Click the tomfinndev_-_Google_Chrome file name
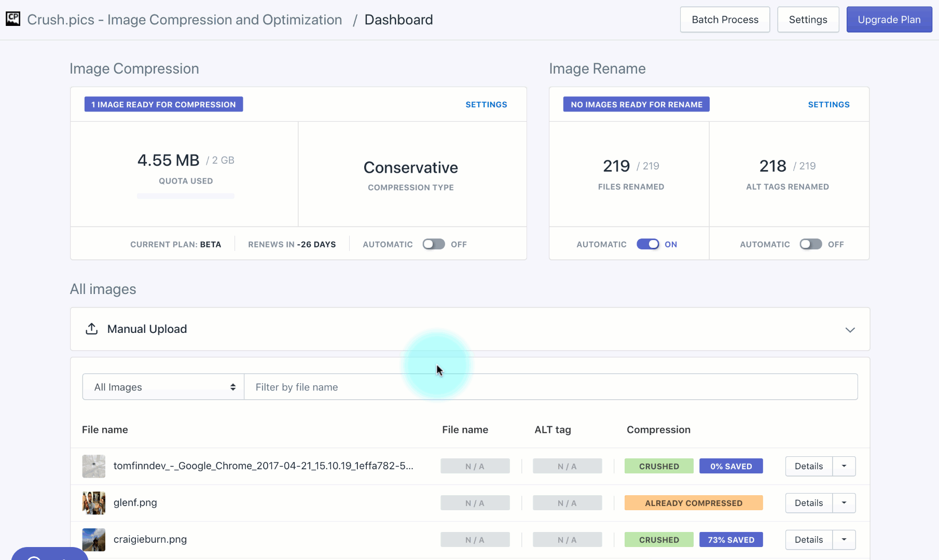Image resolution: width=939 pixels, height=560 pixels. pyautogui.click(x=264, y=466)
